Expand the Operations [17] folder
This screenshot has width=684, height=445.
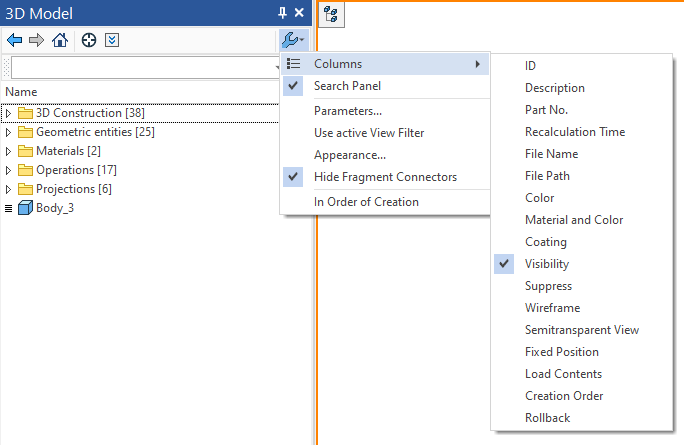click(x=8, y=170)
